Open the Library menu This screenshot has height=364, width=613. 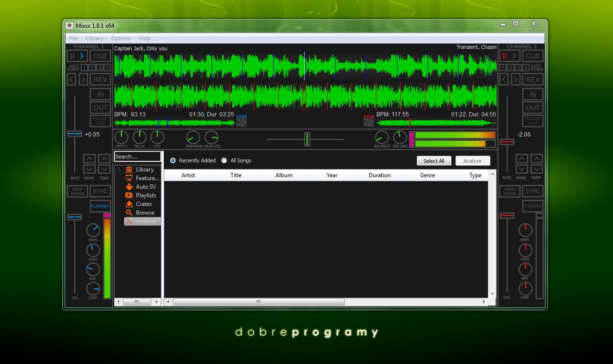click(94, 38)
